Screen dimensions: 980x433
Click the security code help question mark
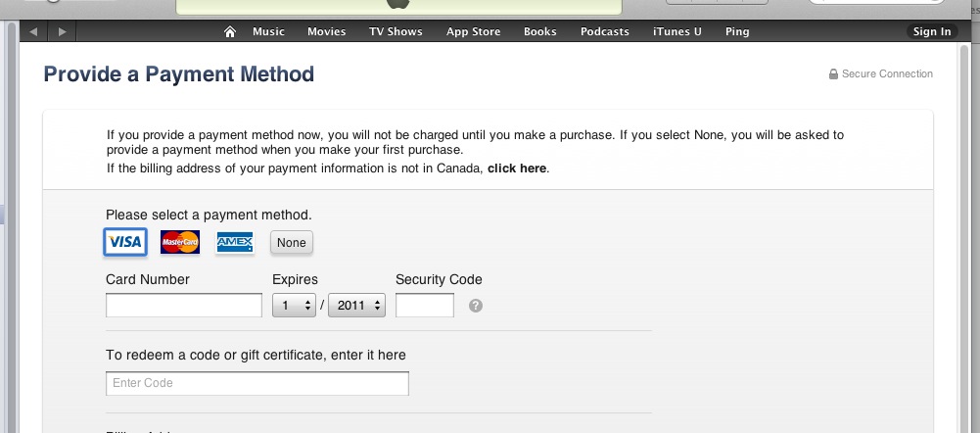point(476,306)
